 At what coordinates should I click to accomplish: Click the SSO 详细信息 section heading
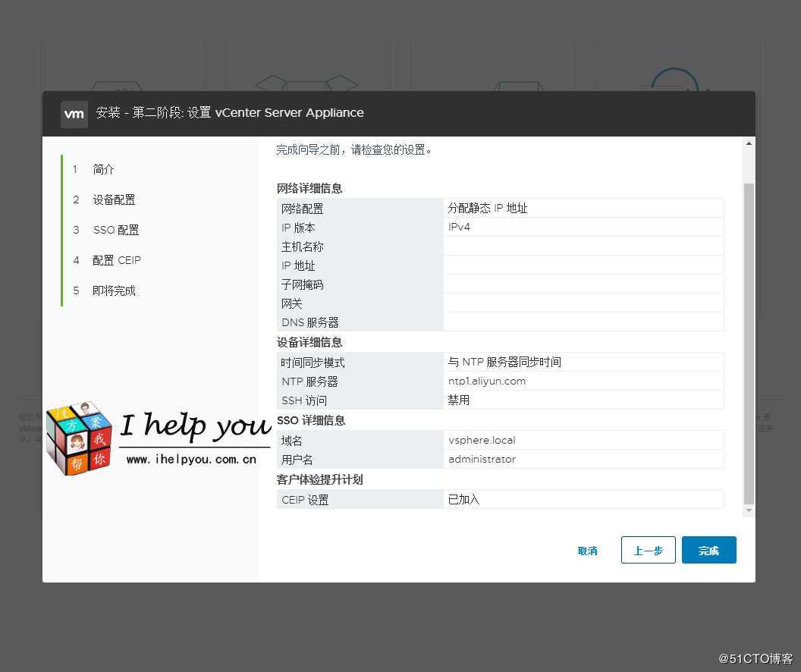point(311,420)
